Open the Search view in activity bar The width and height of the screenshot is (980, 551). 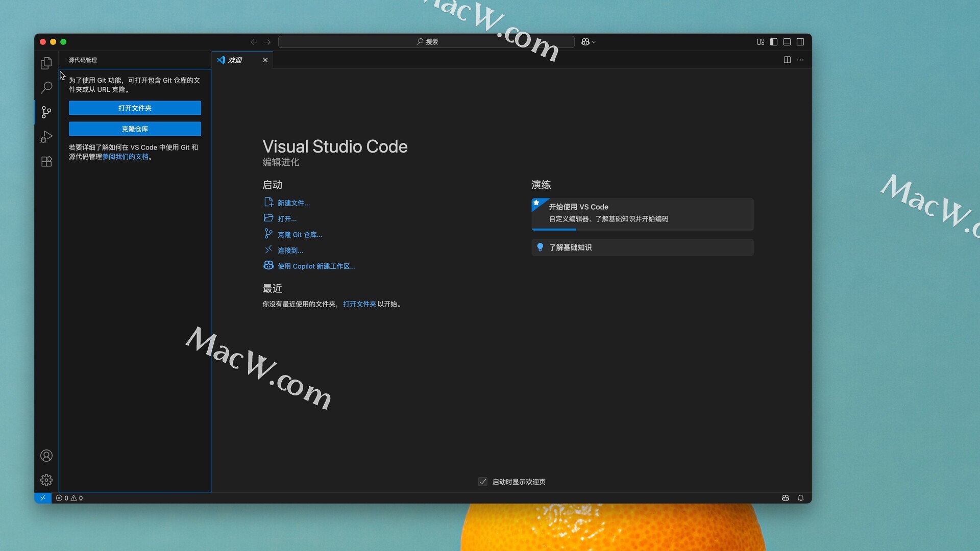point(46,87)
